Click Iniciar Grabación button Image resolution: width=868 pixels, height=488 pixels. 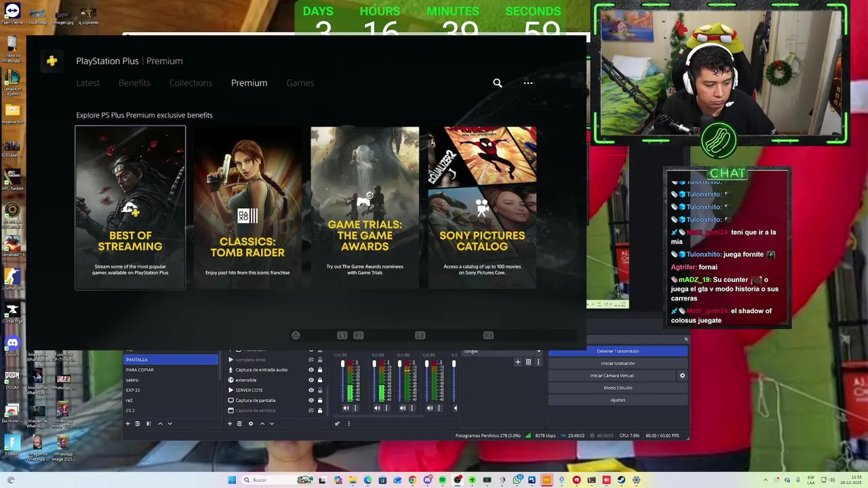(618, 363)
